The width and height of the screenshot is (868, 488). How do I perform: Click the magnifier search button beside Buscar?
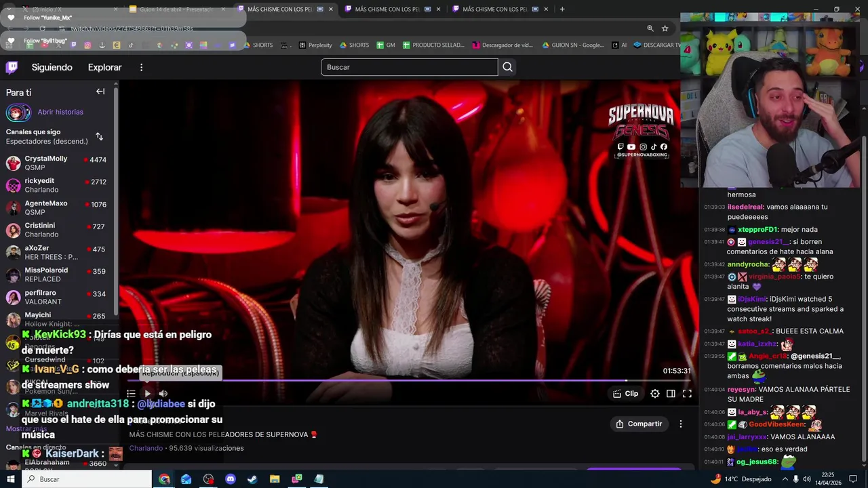tap(507, 67)
